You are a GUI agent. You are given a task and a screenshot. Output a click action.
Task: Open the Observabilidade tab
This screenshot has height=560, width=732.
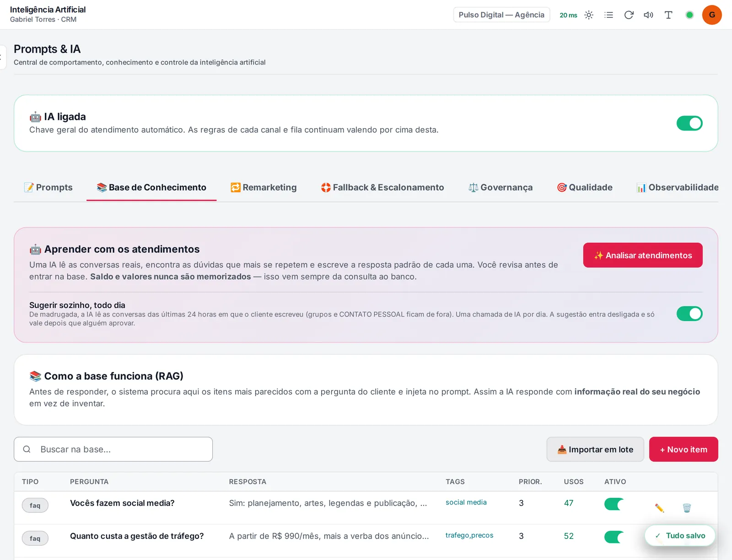(x=678, y=188)
